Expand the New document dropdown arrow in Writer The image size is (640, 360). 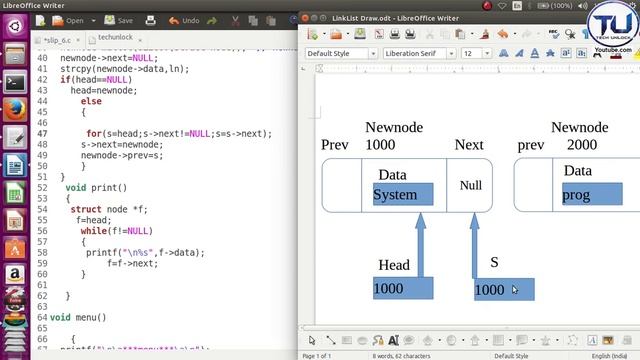coord(324,34)
